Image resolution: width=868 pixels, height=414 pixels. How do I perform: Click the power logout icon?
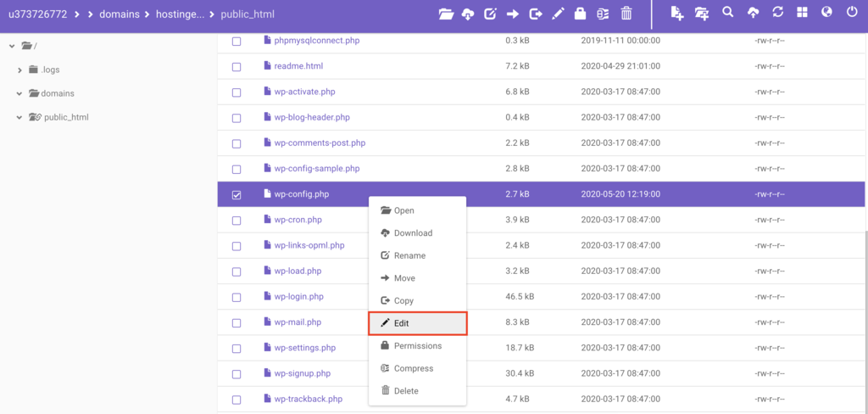coord(852,14)
